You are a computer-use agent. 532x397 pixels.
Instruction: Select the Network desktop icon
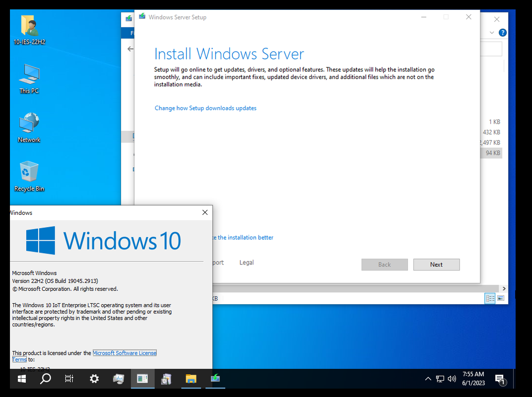29,128
